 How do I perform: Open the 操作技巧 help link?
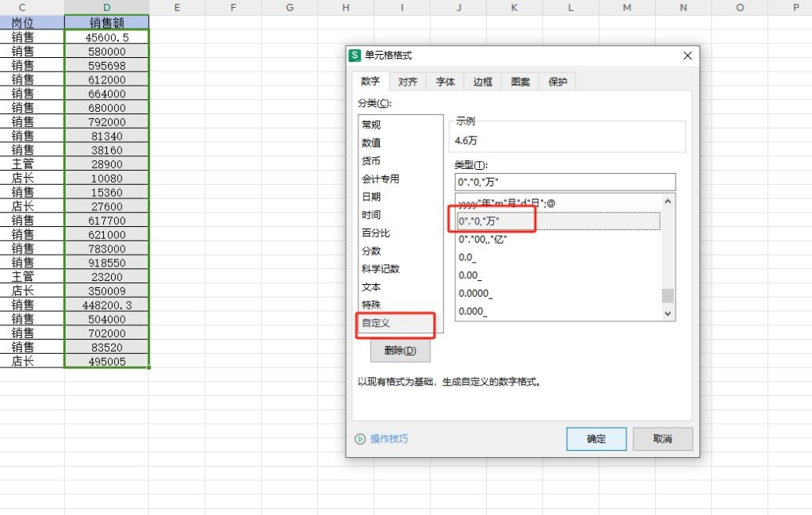click(389, 439)
